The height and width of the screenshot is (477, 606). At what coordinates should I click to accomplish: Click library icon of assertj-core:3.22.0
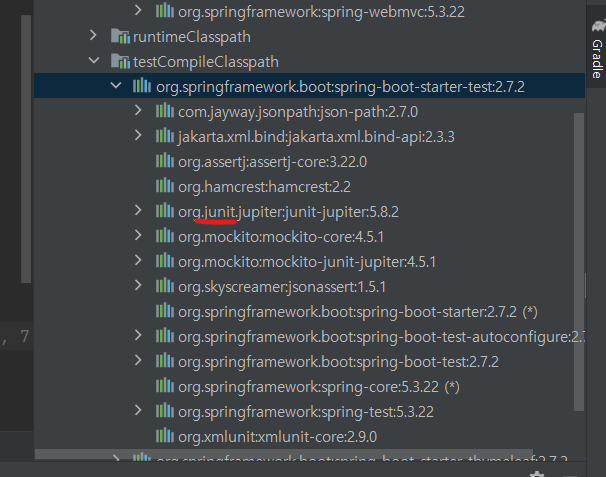pos(165,160)
